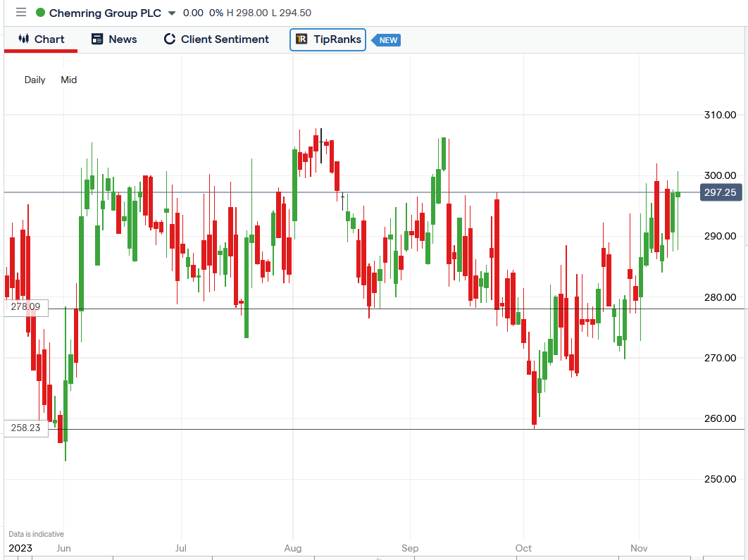Screen dimensions: 748x560
Task: Click the 290.00 price axis label
Action: tap(721, 236)
